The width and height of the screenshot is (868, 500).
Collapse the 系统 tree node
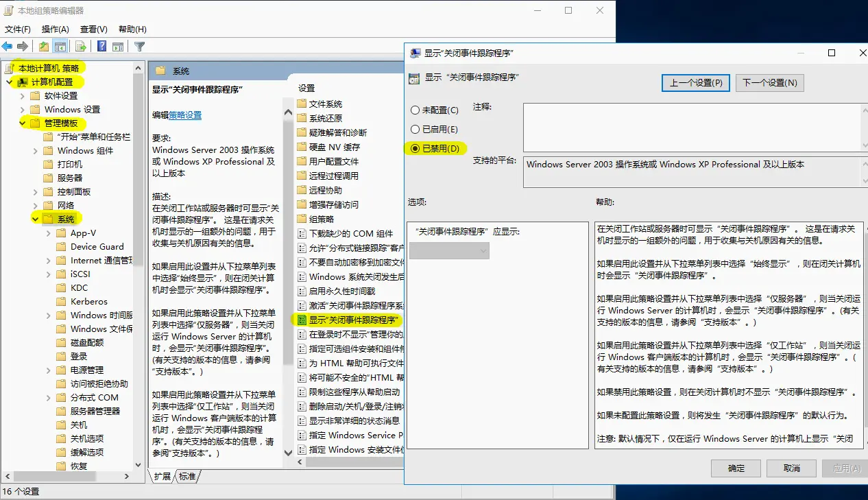point(35,219)
